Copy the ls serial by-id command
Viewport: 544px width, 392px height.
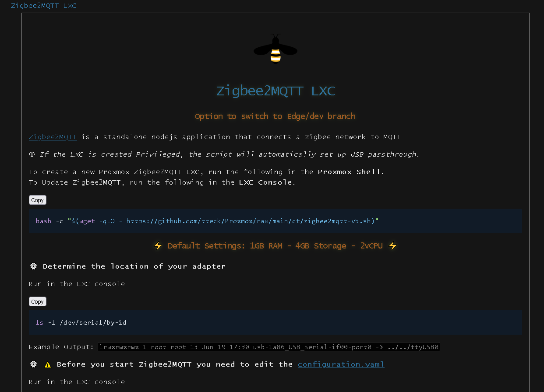(x=38, y=301)
